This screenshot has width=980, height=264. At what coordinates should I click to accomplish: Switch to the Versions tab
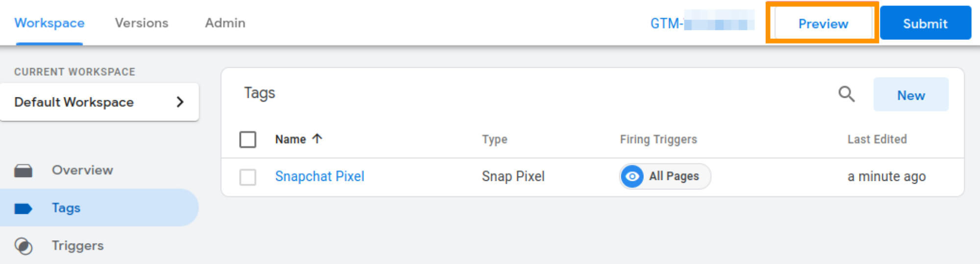tap(141, 23)
